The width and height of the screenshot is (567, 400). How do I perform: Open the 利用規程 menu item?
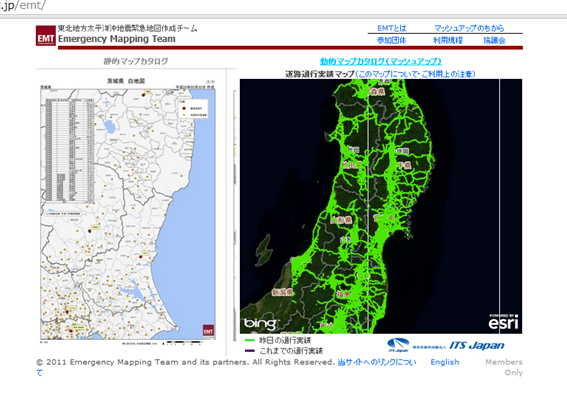[448, 40]
